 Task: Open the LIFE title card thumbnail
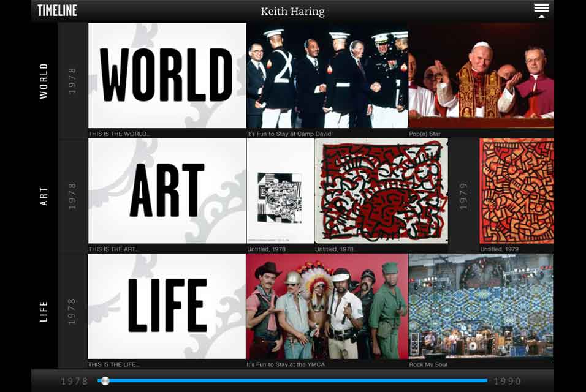pyautogui.click(x=167, y=306)
